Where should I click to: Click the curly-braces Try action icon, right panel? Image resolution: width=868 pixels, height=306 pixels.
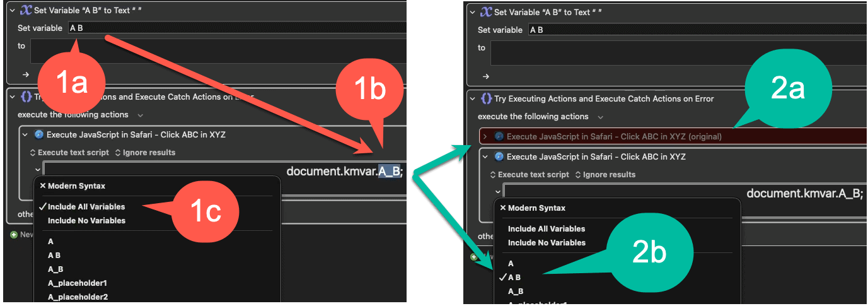[x=487, y=98]
